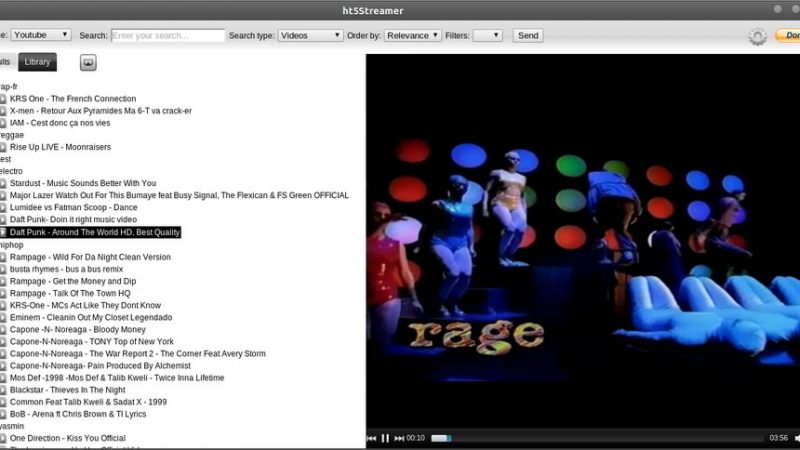Click play icon beside Eminem - Cleanin Out My Closet

pos(4,317)
